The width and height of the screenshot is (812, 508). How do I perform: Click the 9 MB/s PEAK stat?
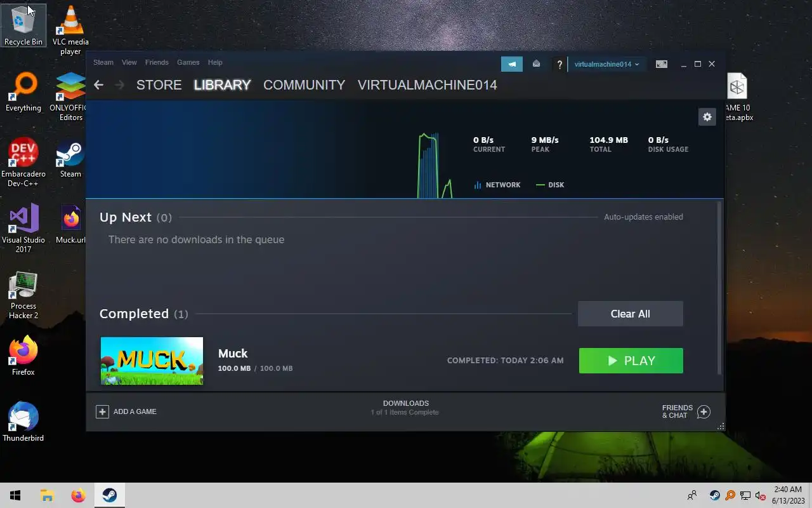[545, 144]
